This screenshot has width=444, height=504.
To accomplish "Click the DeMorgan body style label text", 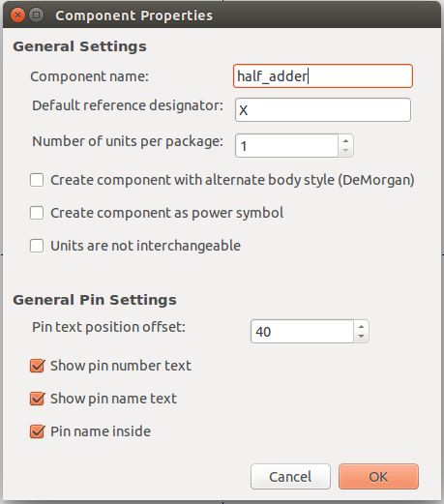I will click(x=232, y=180).
